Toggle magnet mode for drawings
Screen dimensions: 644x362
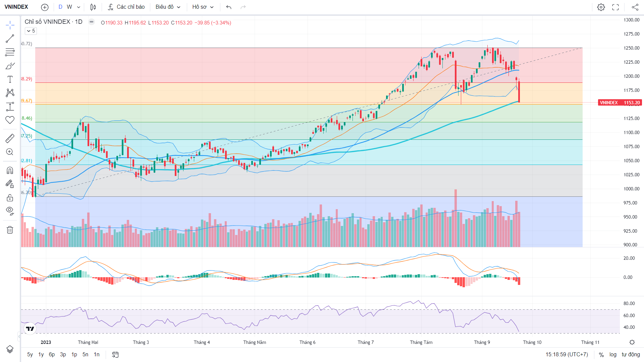click(10, 170)
